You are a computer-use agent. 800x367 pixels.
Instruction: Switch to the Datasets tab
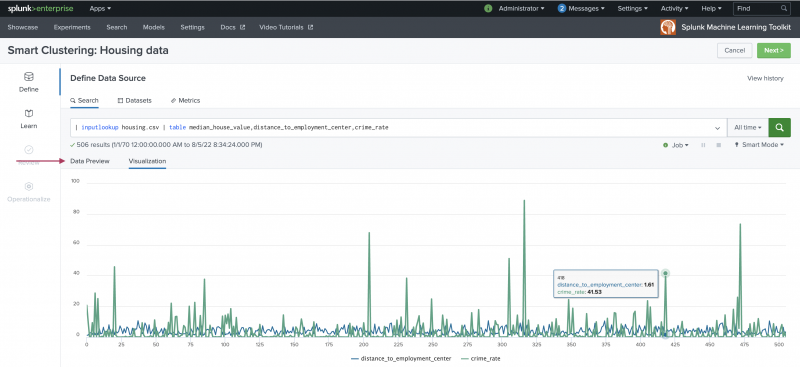(135, 101)
